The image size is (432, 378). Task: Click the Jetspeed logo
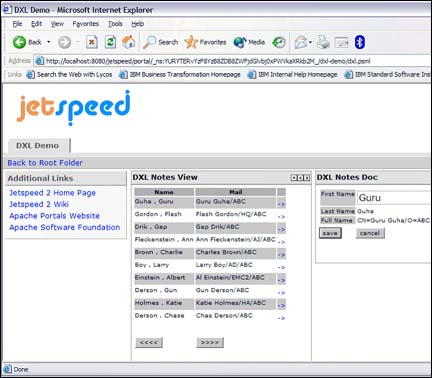click(x=73, y=107)
